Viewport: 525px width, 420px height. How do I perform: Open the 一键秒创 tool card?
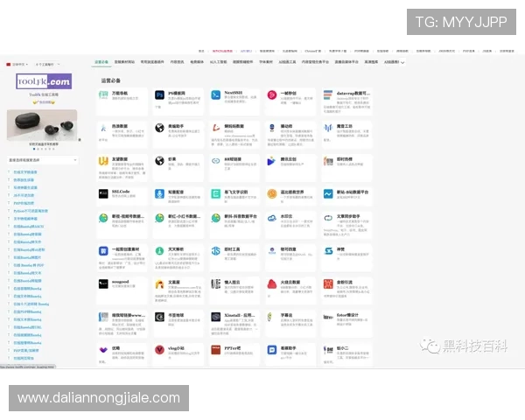pyautogui.click(x=290, y=96)
